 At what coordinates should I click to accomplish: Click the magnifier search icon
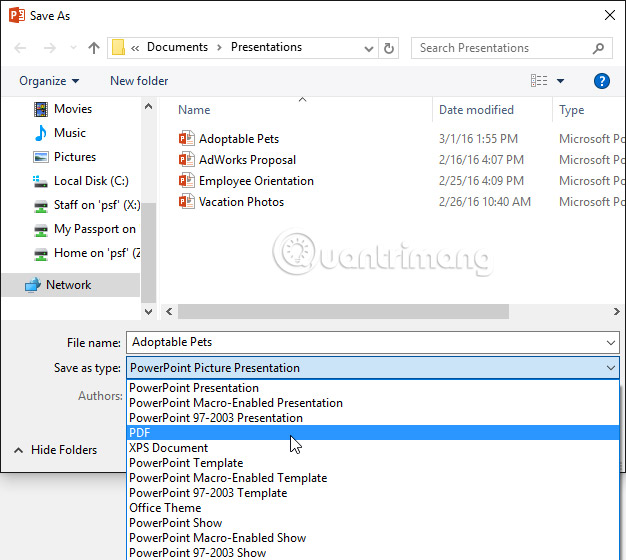tap(598, 48)
